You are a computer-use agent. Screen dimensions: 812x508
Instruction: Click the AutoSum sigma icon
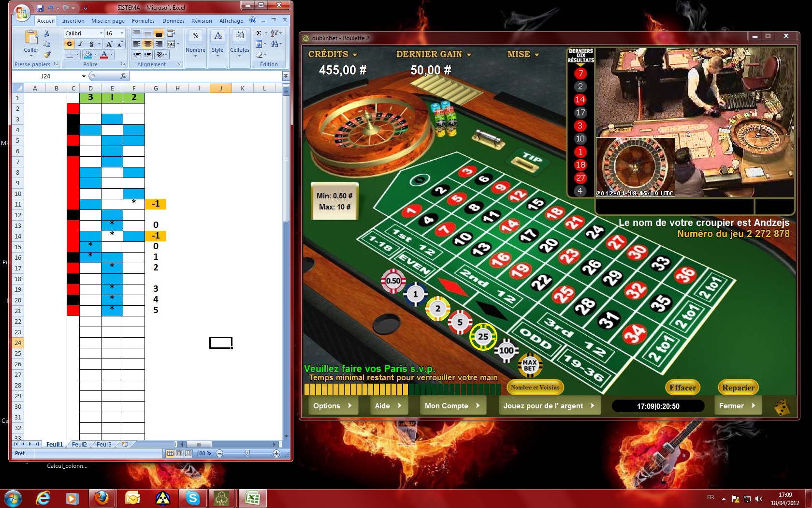(x=259, y=33)
